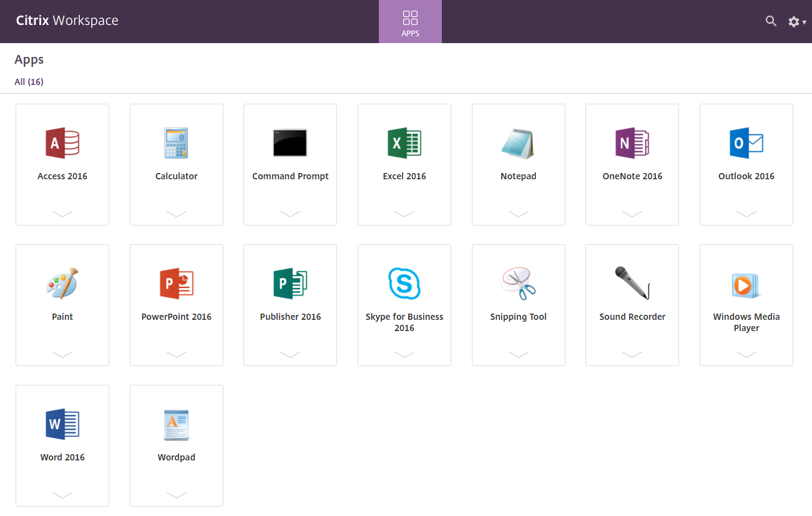Open OneNote 2016
The height and width of the screenshot is (516, 812).
(x=632, y=150)
